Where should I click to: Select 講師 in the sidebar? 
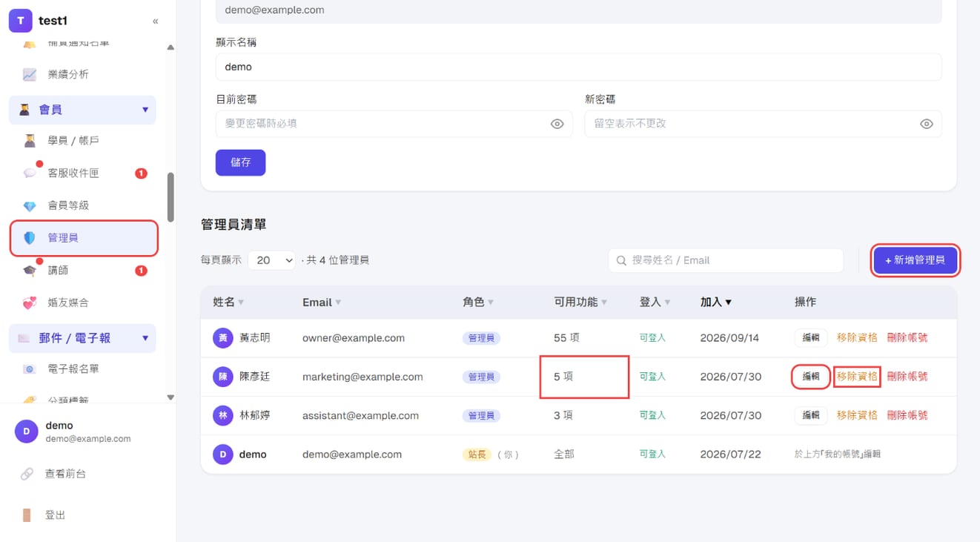tap(82, 271)
